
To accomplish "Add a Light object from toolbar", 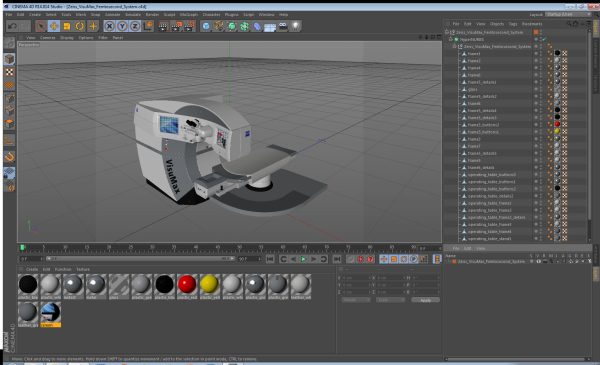I will click(295, 26).
